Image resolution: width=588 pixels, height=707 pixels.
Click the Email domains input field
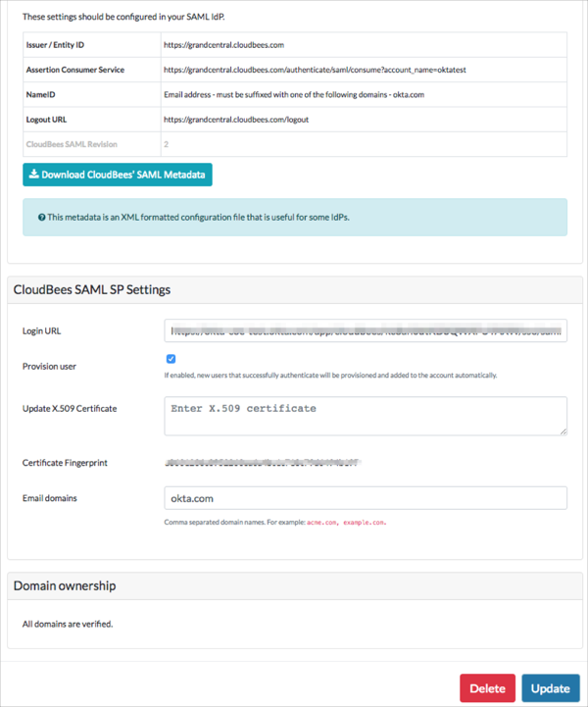(x=366, y=498)
